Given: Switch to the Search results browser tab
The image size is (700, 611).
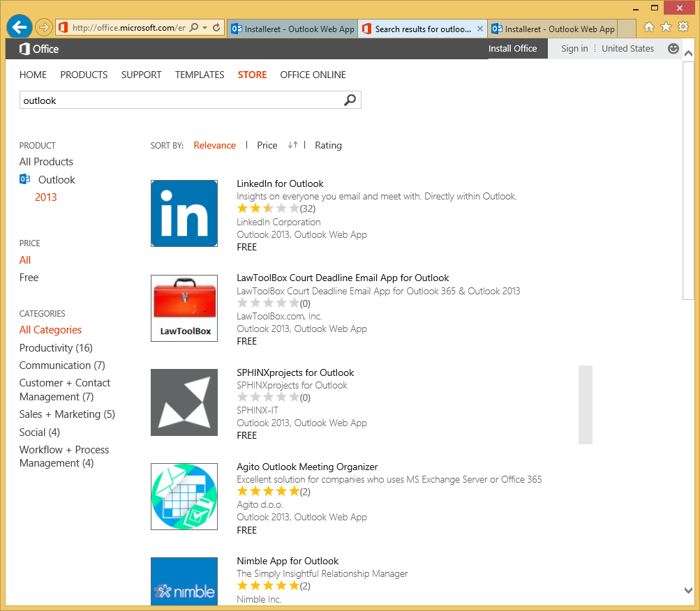Looking at the screenshot, I should click(422, 29).
